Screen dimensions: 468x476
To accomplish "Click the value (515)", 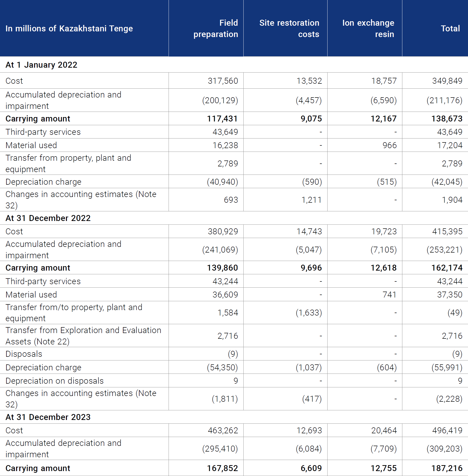I will point(387,182).
